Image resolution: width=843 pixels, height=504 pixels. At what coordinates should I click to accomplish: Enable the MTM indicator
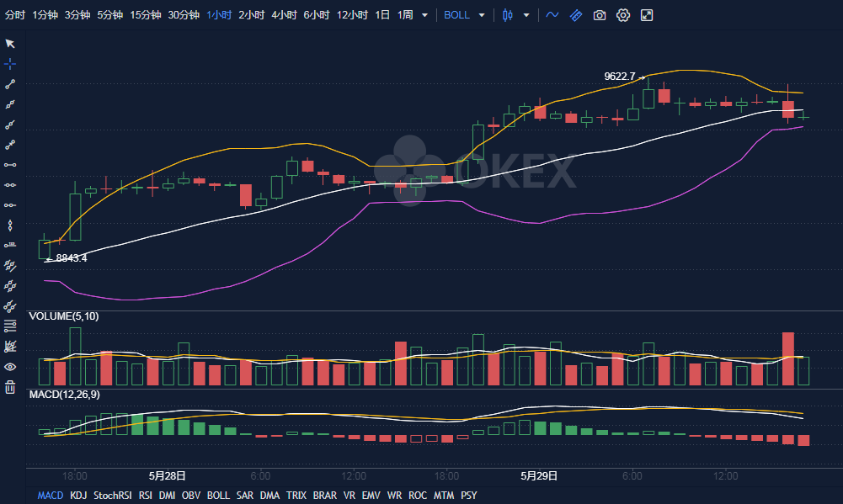tap(444, 496)
